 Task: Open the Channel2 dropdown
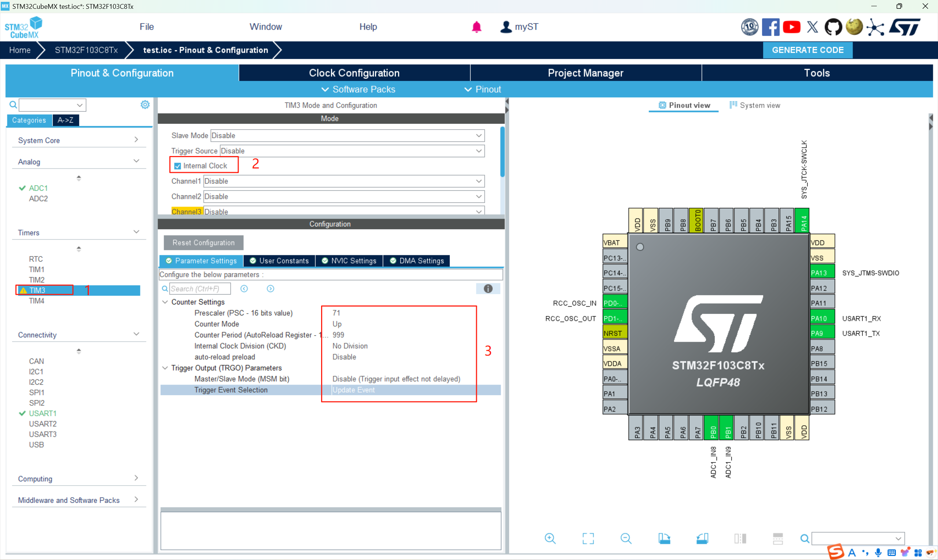point(344,197)
